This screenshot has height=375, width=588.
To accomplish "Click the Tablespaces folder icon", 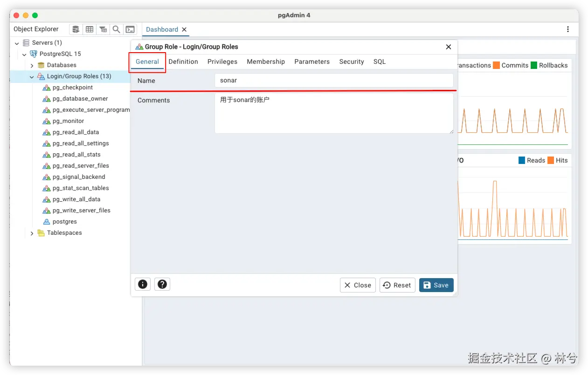I will click(x=41, y=233).
